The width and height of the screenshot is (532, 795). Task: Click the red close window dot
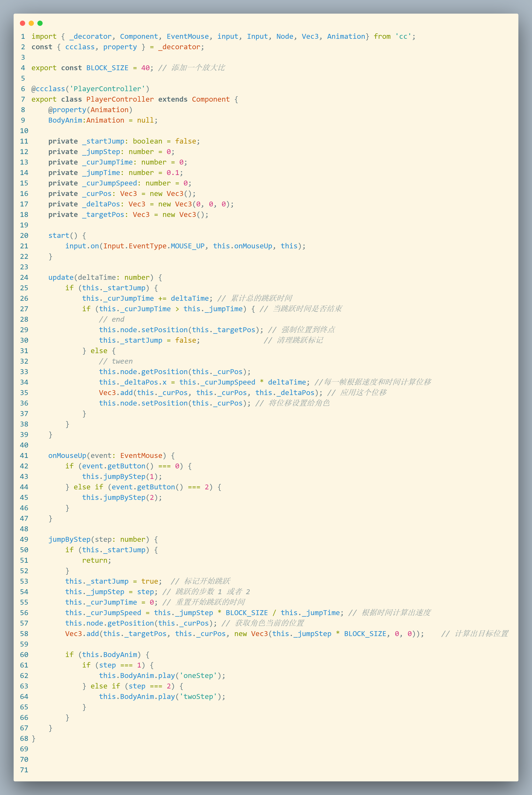click(22, 23)
